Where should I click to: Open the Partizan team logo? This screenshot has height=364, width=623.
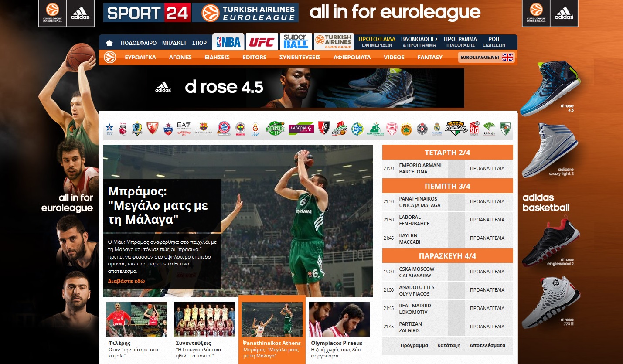tap(422, 129)
